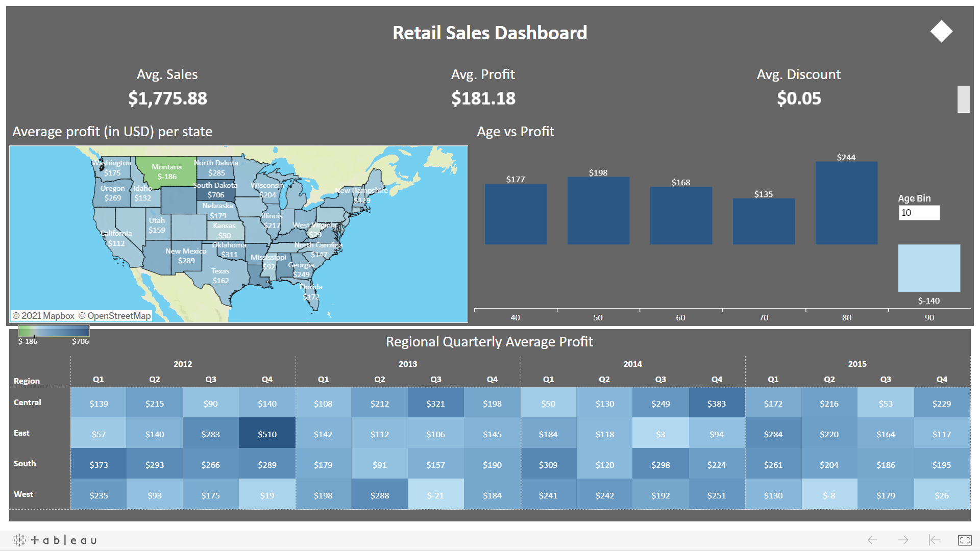Open the Mapbox attribution link on the map
The width and height of the screenshot is (980, 551).
(x=46, y=315)
